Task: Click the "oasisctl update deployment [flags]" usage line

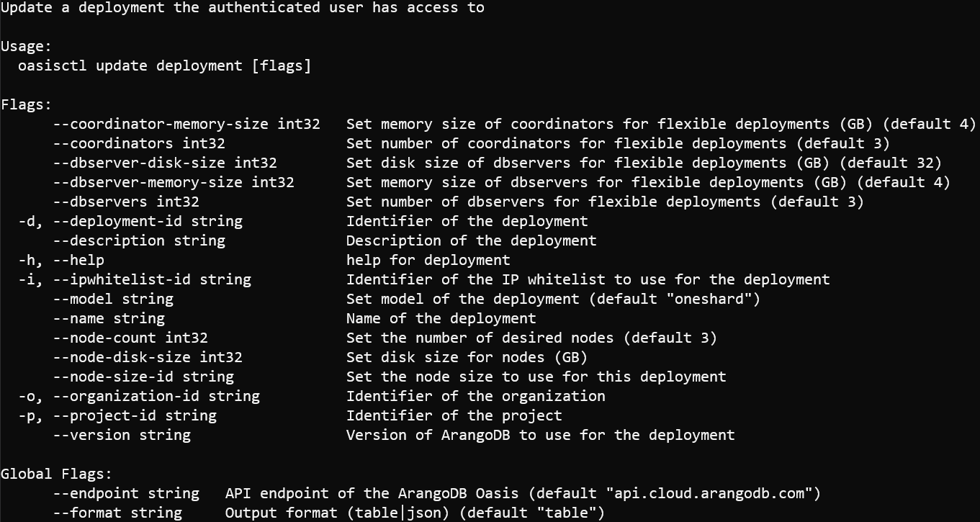Action: tap(164, 66)
